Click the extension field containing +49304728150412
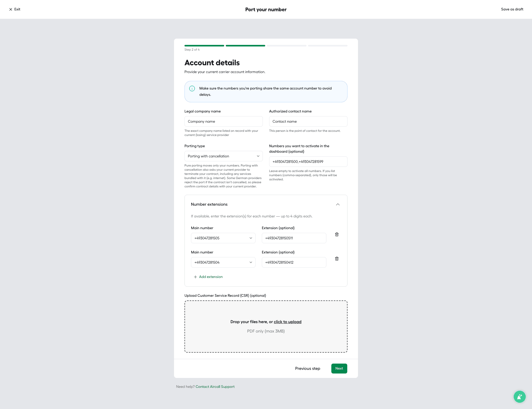The image size is (532, 409). [294, 262]
